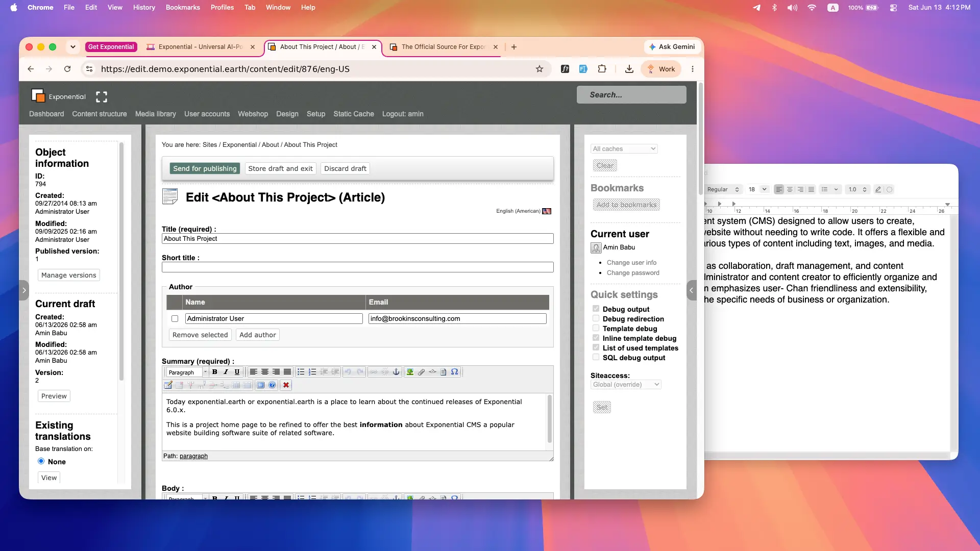Viewport: 980px width, 551px height.
Task: Toggle Bold in the Summary editor toolbar
Action: 215,372
